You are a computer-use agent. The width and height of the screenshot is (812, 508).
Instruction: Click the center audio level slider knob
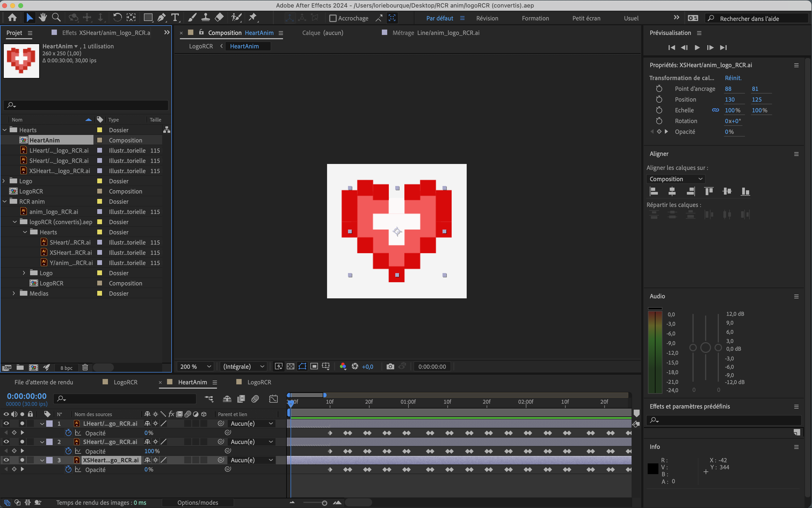coord(706,347)
